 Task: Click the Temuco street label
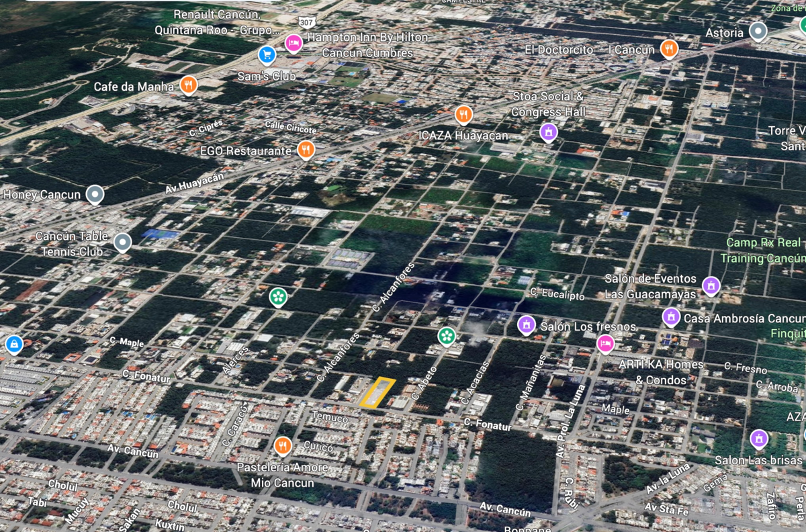(330, 418)
